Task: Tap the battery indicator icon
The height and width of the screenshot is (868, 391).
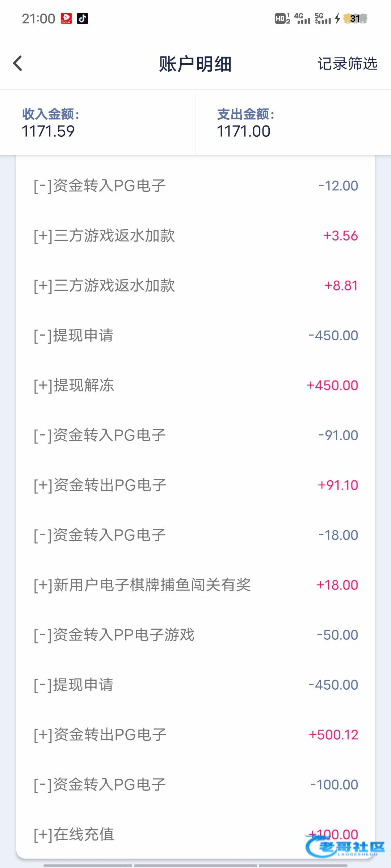Action: [x=355, y=18]
